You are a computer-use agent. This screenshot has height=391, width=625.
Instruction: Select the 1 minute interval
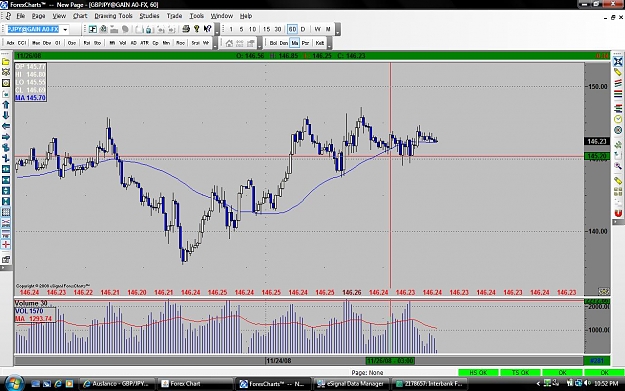point(231,29)
